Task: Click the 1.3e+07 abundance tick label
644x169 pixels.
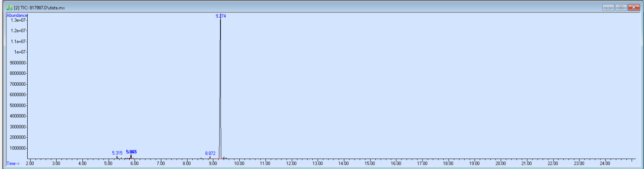Action: (18, 20)
